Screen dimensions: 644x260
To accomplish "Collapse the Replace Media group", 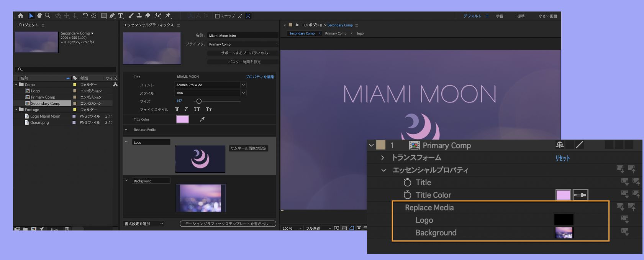I will (126, 130).
